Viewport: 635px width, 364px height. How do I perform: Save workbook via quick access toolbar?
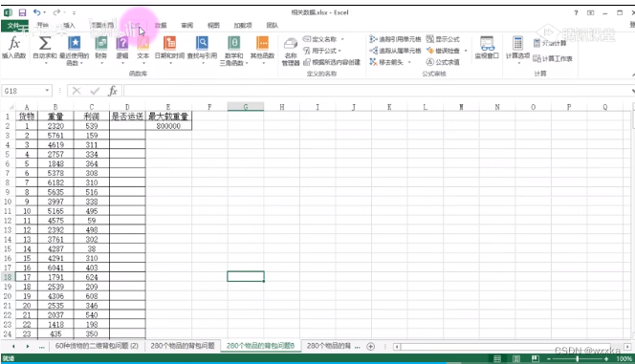point(22,12)
